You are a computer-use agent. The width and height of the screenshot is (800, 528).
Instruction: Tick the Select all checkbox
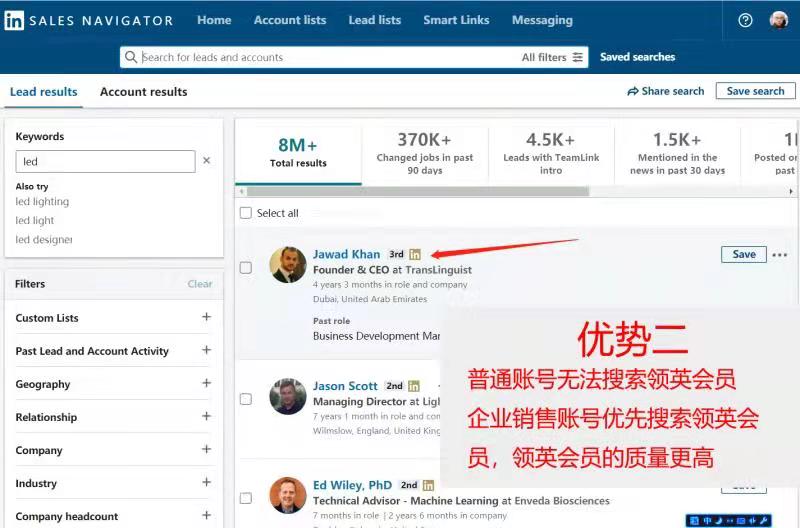click(246, 213)
